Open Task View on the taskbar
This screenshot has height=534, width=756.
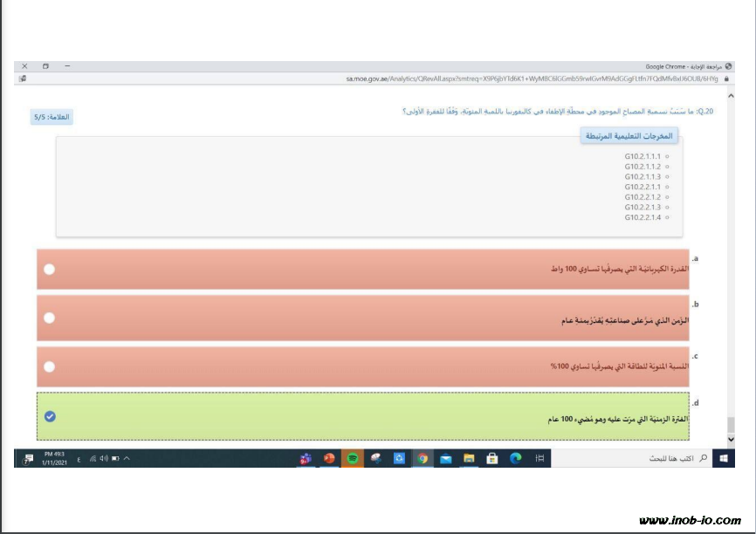click(540, 458)
